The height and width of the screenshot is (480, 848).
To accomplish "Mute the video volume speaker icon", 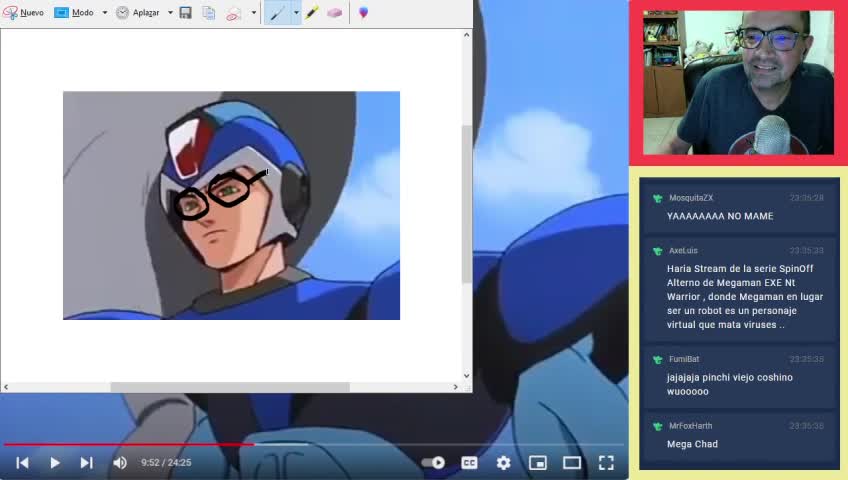I will coord(120,463).
